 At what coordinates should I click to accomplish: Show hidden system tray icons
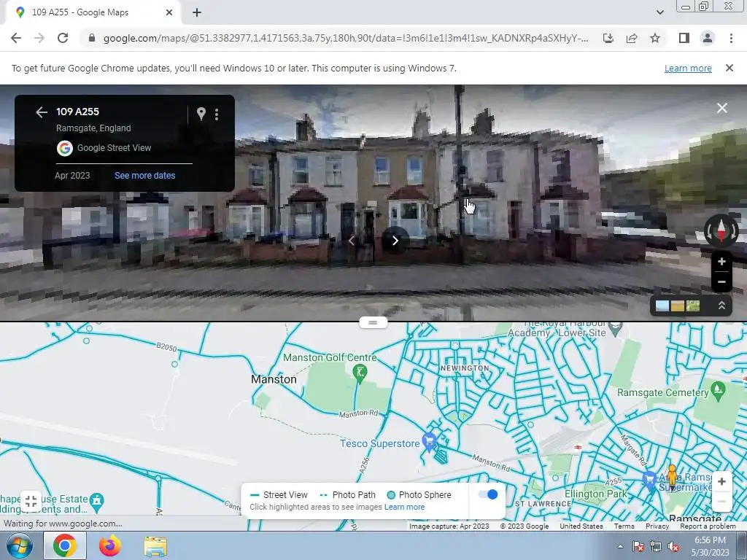(620, 546)
